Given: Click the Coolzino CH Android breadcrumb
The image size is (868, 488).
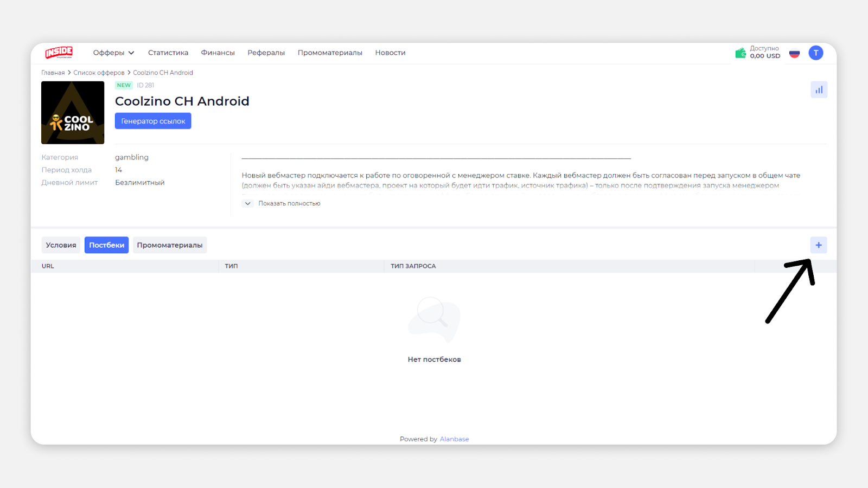Looking at the screenshot, I should coord(163,73).
